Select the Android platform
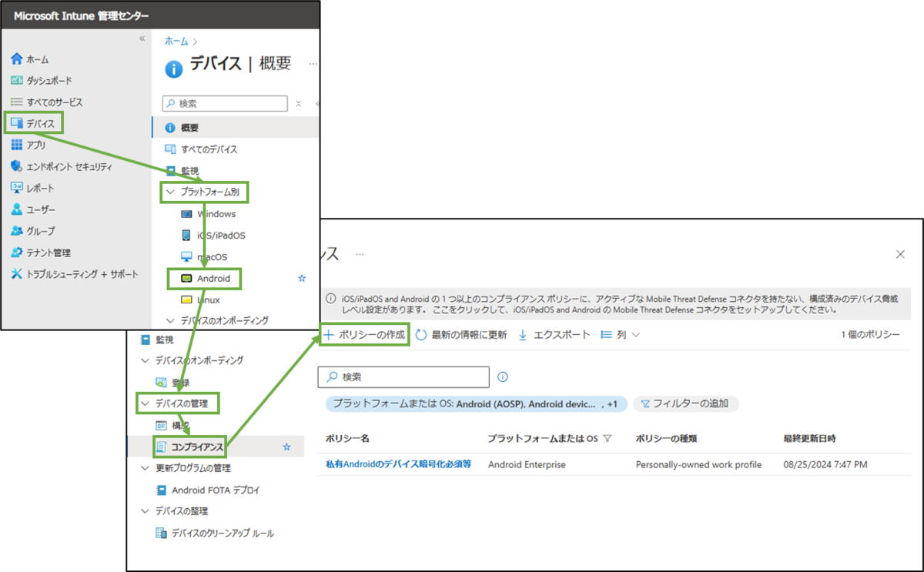The width and height of the screenshot is (924, 572). pyautogui.click(x=204, y=278)
